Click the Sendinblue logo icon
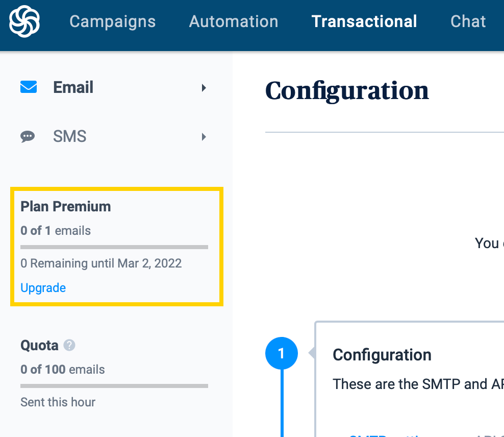Image resolution: width=504 pixels, height=437 pixels. coord(24,21)
